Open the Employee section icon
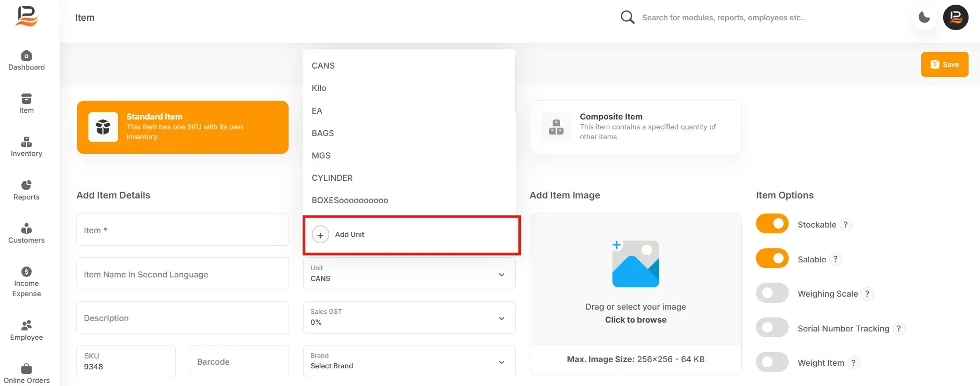980x386 pixels. coord(27,325)
